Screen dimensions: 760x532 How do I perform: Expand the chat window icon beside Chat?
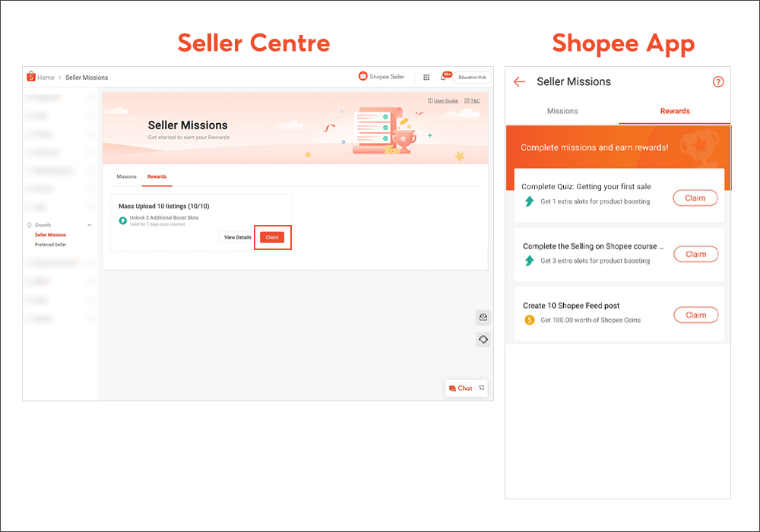point(481,388)
